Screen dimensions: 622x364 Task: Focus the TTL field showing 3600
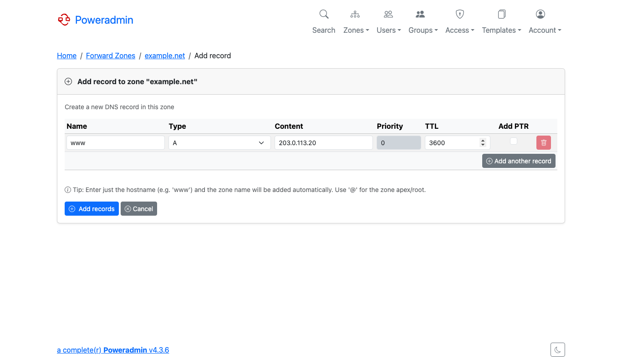[x=458, y=143]
